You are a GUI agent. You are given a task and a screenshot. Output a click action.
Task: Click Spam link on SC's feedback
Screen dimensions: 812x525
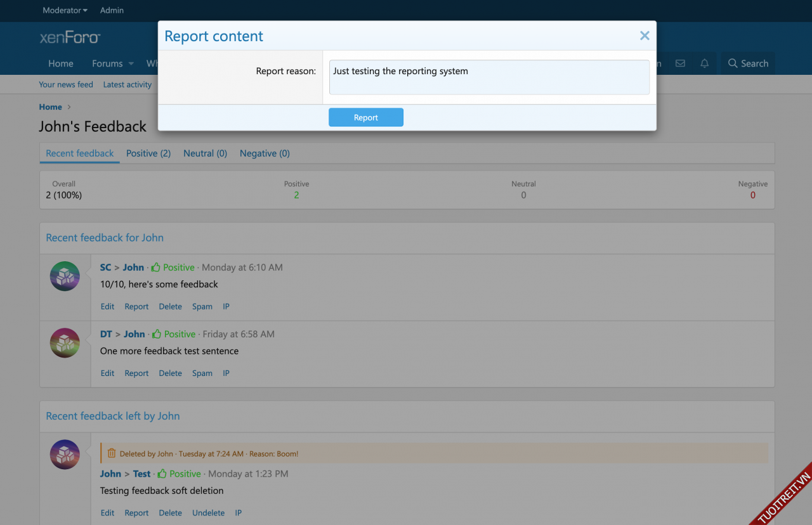[202, 307]
